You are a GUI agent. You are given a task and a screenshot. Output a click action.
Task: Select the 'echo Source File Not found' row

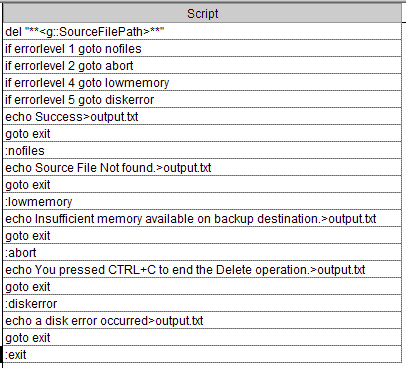coord(202,168)
